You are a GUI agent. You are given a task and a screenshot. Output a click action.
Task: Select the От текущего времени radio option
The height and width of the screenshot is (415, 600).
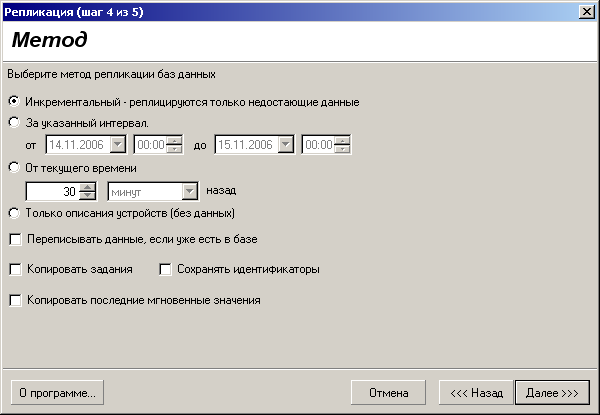[x=14, y=168]
